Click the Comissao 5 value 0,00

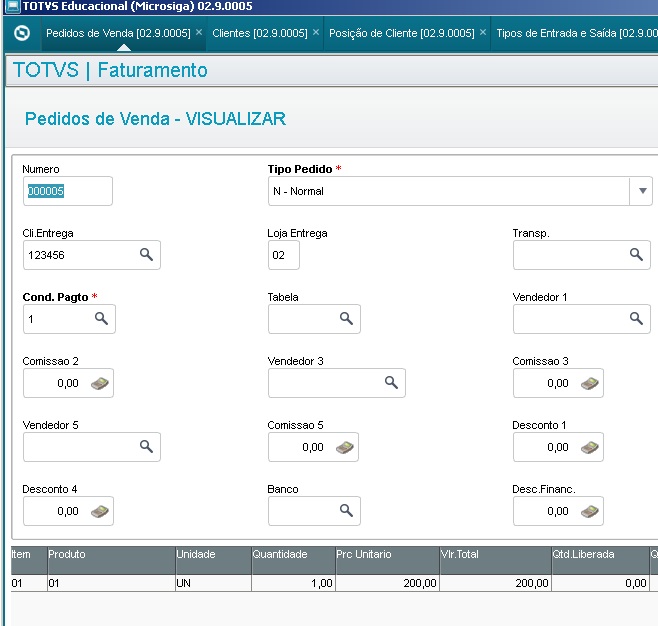[x=313, y=447]
